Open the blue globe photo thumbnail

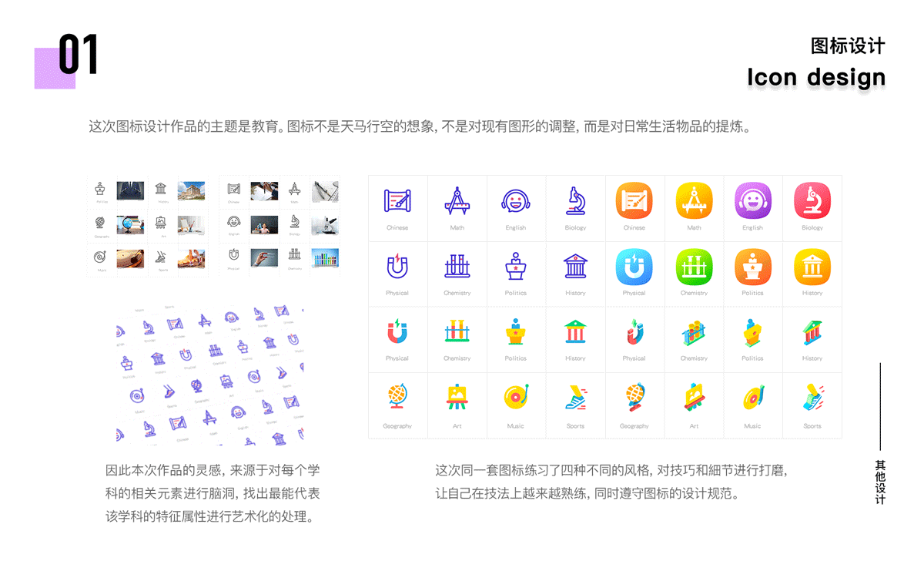130,224
